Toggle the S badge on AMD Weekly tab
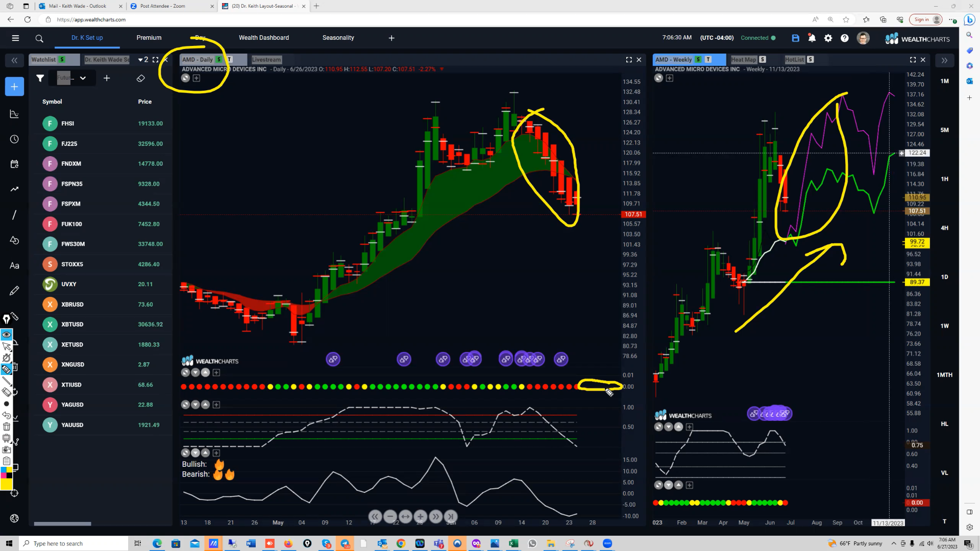 [698, 60]
